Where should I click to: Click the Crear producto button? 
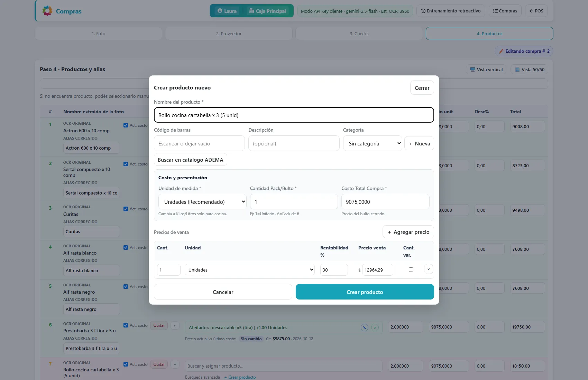365,292
